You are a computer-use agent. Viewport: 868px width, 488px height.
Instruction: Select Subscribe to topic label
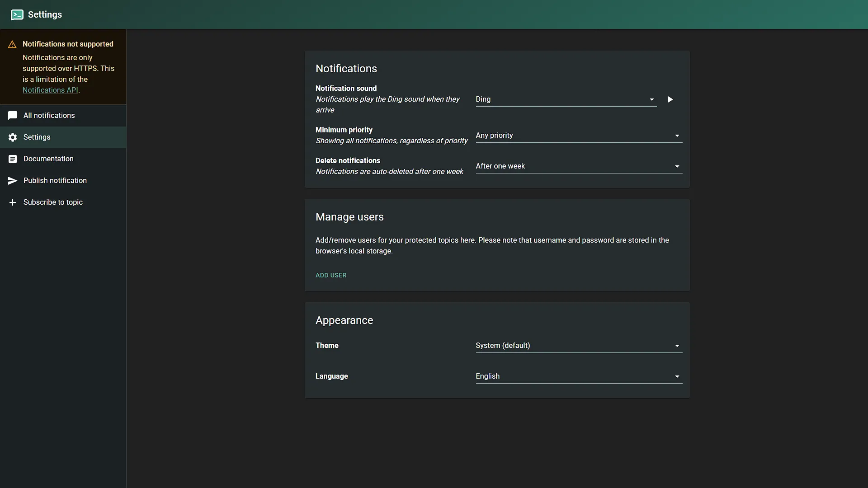53,202
